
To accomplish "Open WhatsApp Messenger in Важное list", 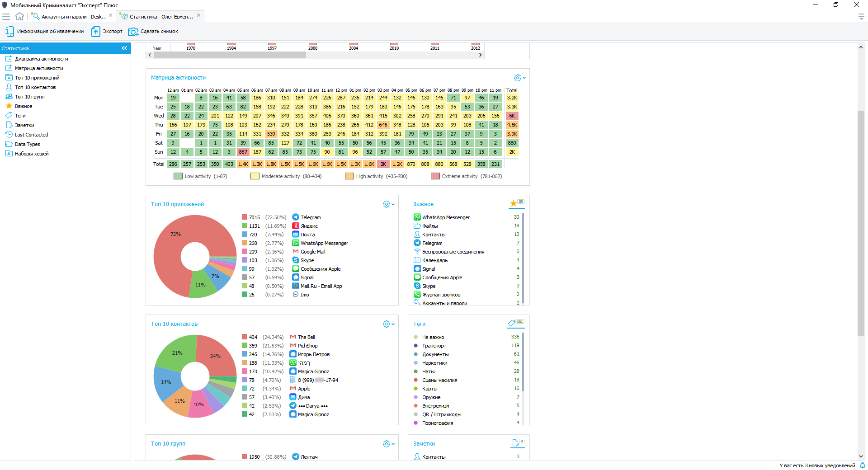I will click(445, 217).
